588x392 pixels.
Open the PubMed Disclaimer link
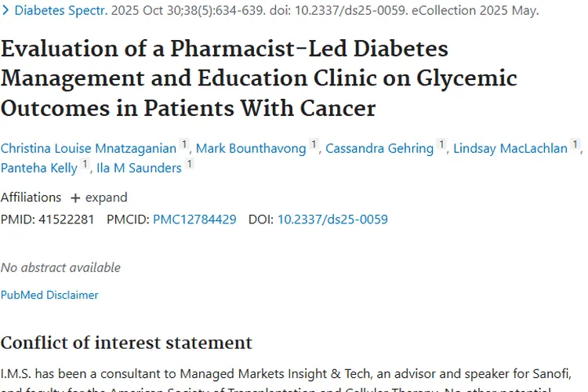49,296
